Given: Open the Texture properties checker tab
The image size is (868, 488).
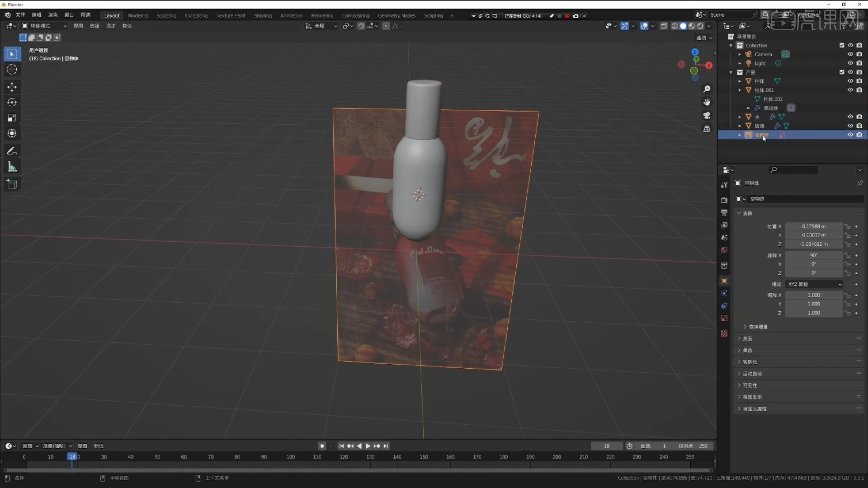Looking at the screenshot, I should click(724, 333).
